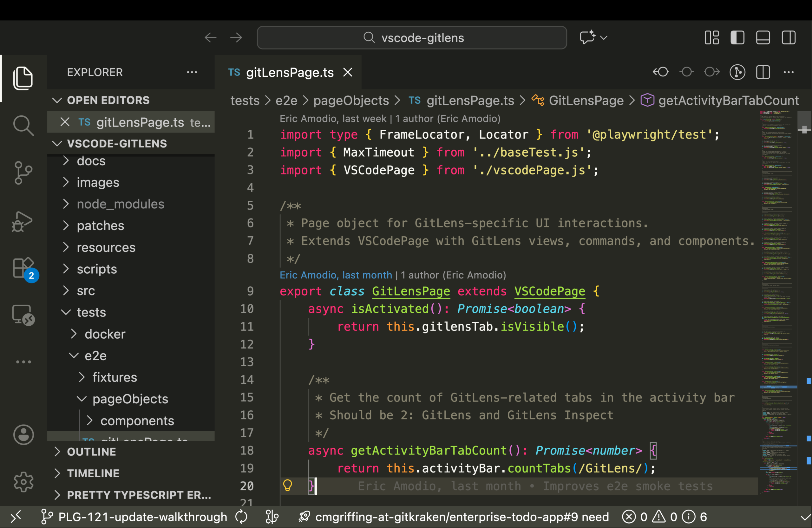This screenshot has width=812, height=528.
Task: Open Settings via the gear icon
Action: pos(23,482)
